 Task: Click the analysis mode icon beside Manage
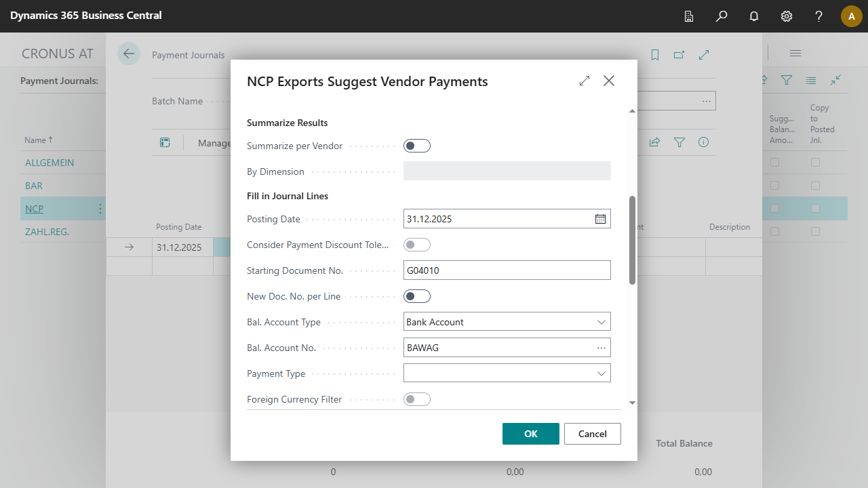(x=165, y=142)
